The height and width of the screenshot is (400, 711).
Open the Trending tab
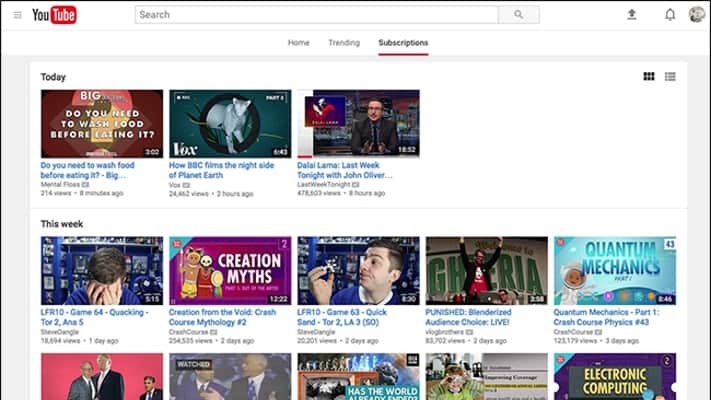(344, 43)
